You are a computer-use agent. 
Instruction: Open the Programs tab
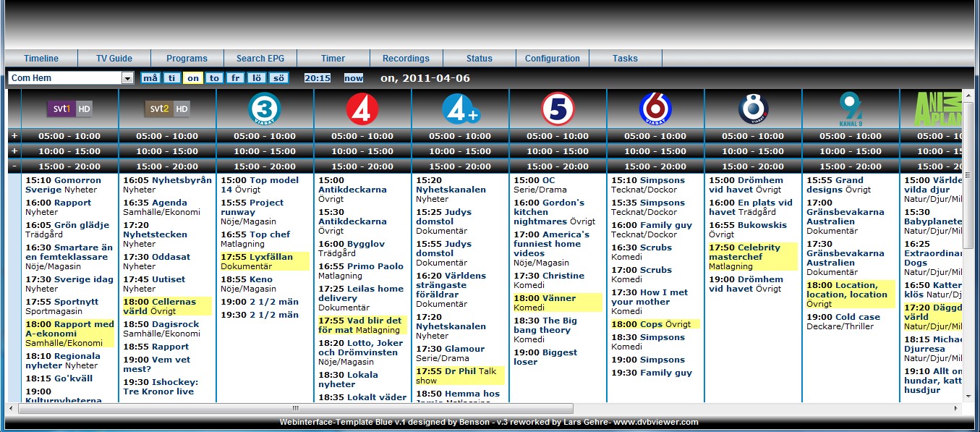187,59
